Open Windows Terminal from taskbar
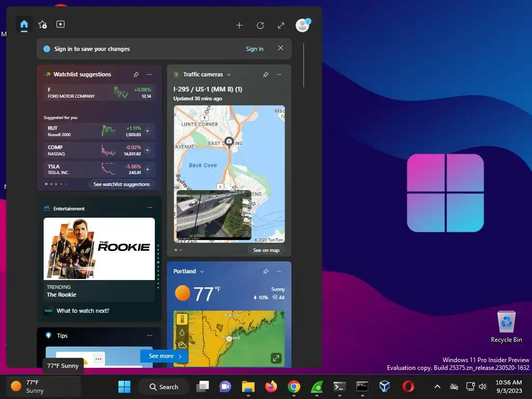Viewport: 532px width, 399px height. [x=340, y=387]
